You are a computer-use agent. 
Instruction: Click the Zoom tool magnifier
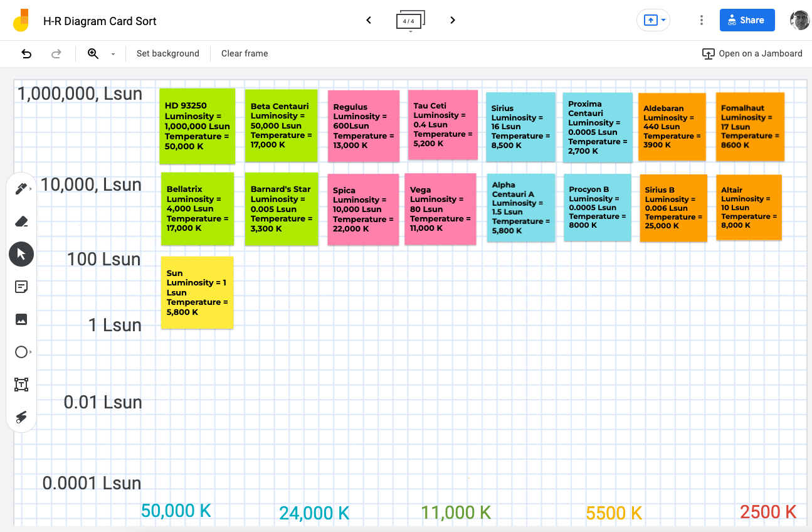[92, 54]
